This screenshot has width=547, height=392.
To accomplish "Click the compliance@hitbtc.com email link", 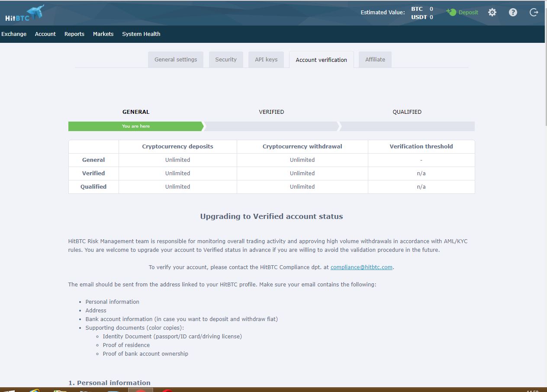I will coord(361,267).
